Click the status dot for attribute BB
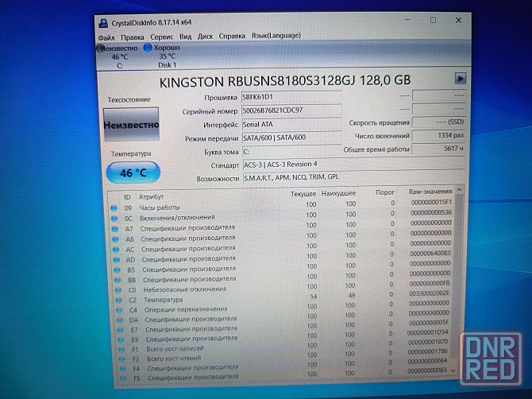The height and width of the screenshot is (399, 532). pos(118,280)
